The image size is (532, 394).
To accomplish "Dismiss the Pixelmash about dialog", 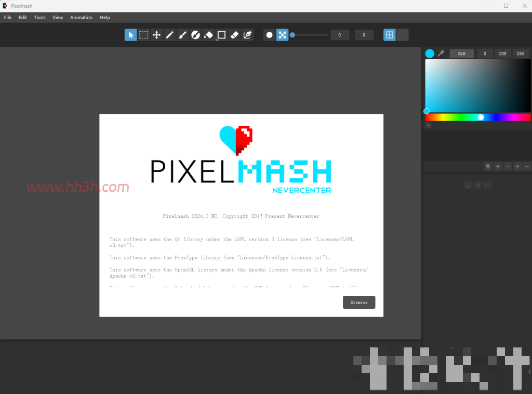I will point(359,303).
